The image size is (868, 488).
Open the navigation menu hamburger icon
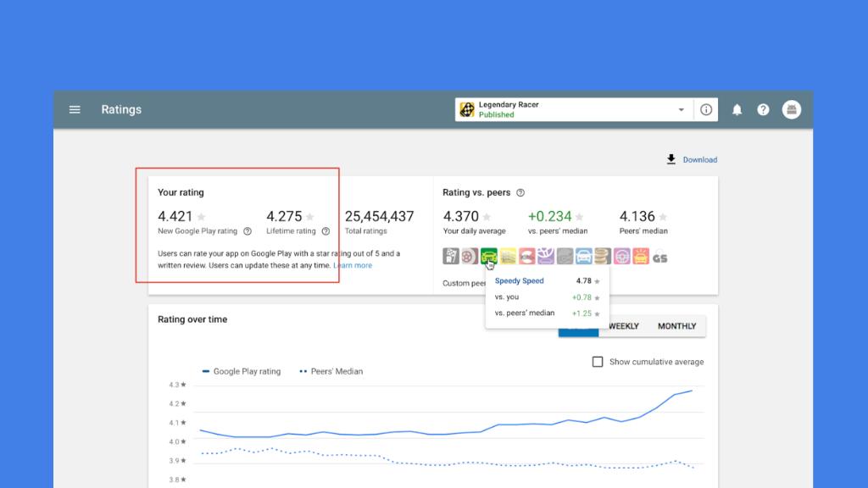coord(75,109)
